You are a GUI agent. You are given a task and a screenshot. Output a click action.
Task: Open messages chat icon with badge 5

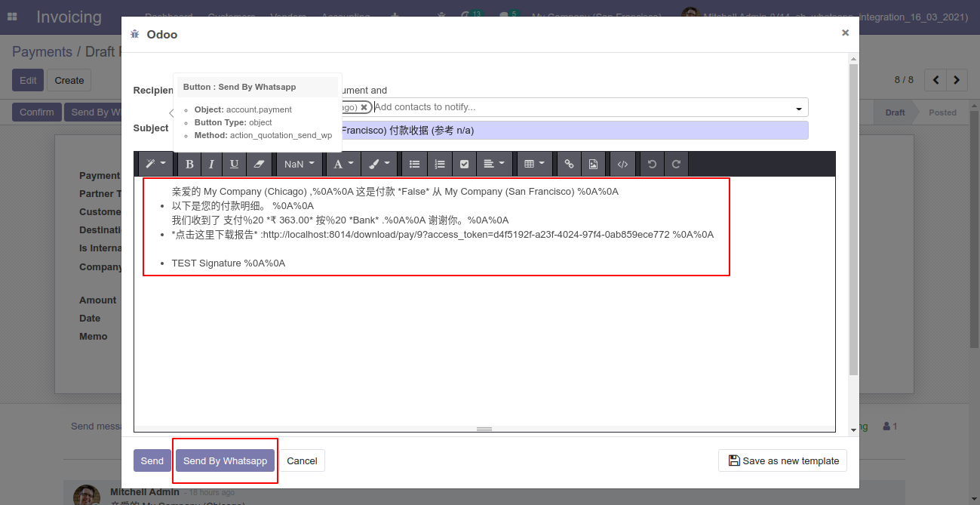(508, 16)
